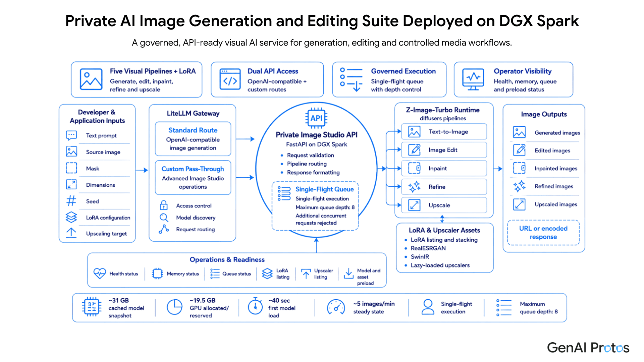The height and width of the screenshot is (362, 644).
Task: Click the download icon beside Model and asset preload
Action: point(349,274)
